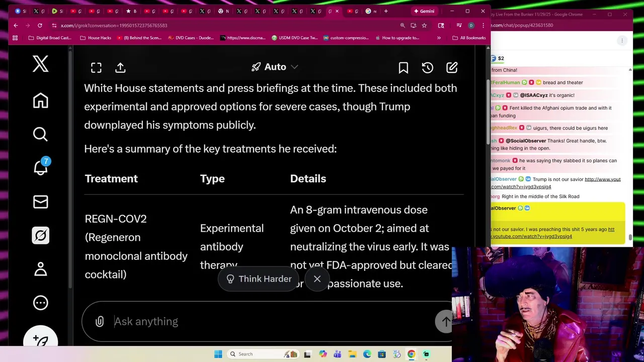Open the More circle menu in sidebar
Image resolution: width=644 pixels, height=362 pixels.
click(40, 303)
